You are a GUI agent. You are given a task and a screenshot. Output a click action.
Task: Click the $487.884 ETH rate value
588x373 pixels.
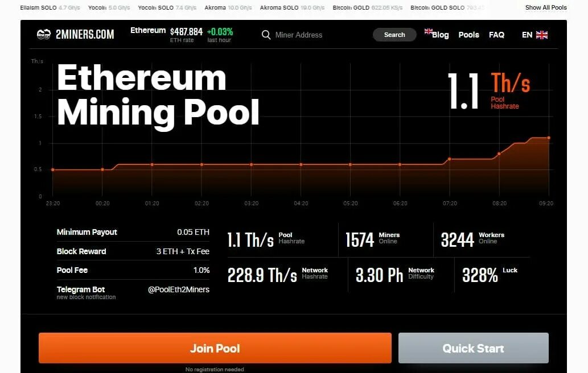coord(186,32)
